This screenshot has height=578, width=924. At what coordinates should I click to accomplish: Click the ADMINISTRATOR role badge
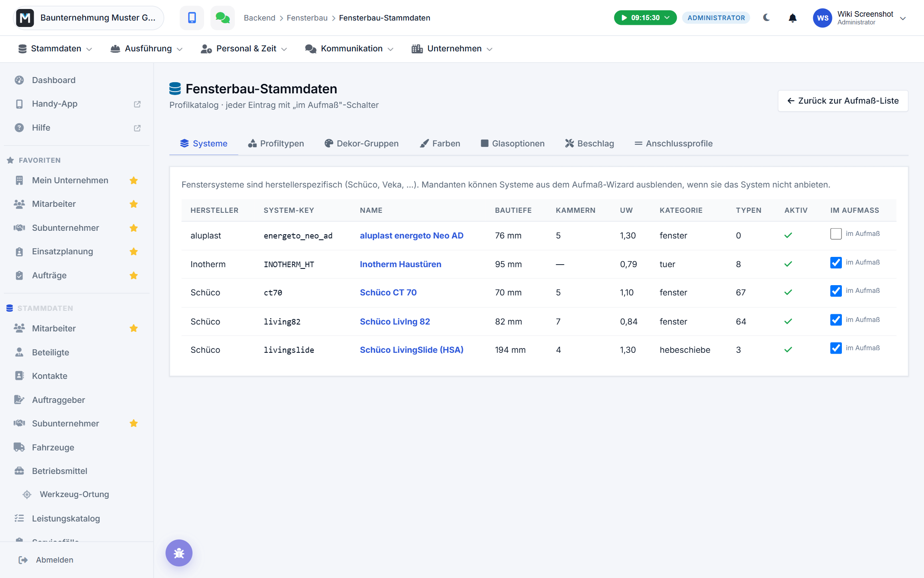pyautogui.click(x=716, y=18)
